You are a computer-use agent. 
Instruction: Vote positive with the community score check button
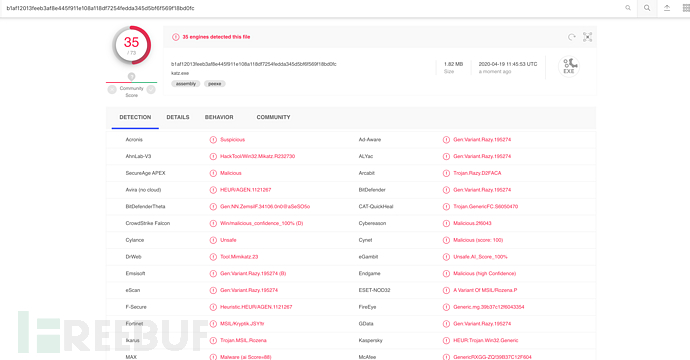coord(151,90)
